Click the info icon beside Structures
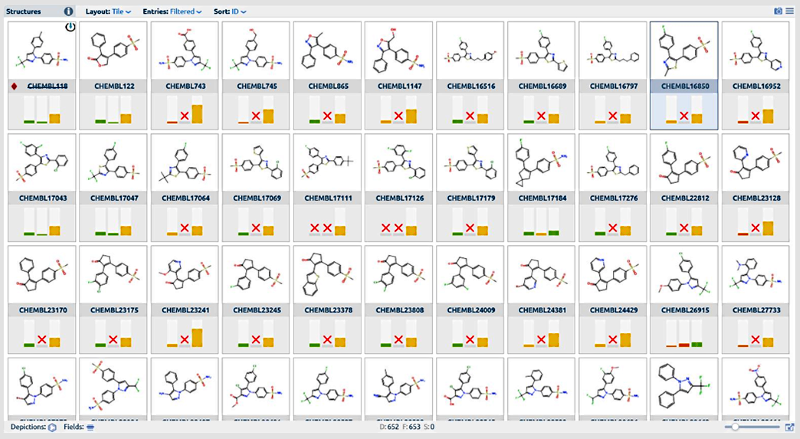The height and width of the screenshot is (439, 800). pyautogui.click(x=69, y=11)
